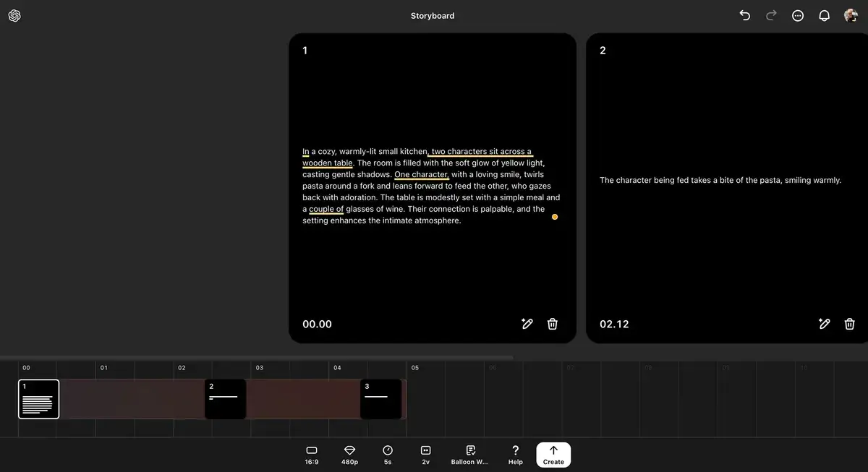The image size is (868, 472).
Task: Click the timeline horizontal scrollbar
Action: tap(257, 356)
